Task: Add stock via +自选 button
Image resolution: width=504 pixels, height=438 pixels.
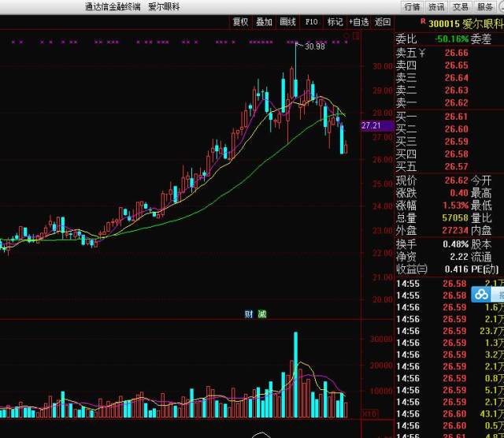Action: click(x=358, y=22)
